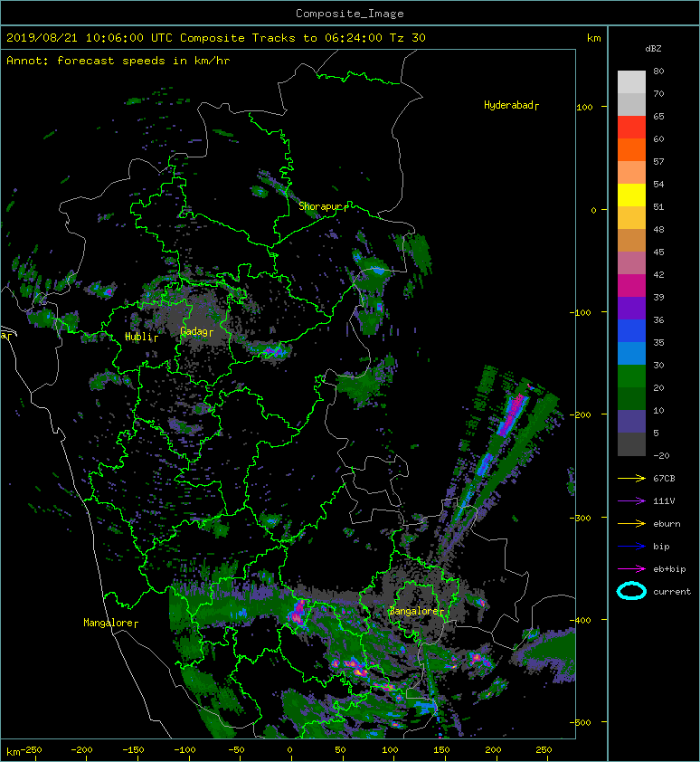Image resolution: width=700 pixels, height=762 pixels.
Task: Select the red 60–65 dBZ color swatch
Action: tap(631, 128)
